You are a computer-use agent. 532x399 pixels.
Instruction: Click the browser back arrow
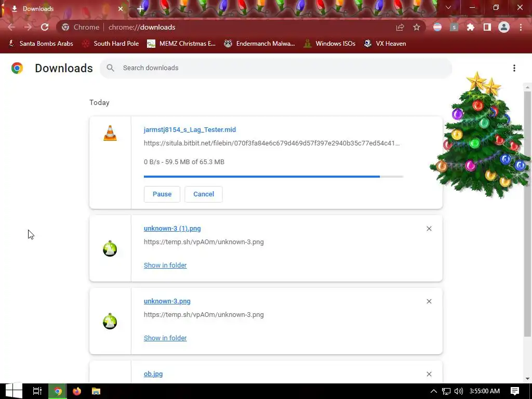tap(11, 27)
